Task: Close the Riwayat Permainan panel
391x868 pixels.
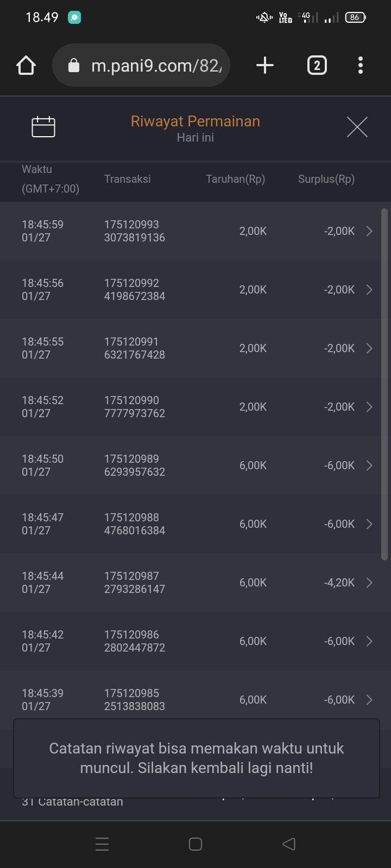Action: [x=357, y=127]
